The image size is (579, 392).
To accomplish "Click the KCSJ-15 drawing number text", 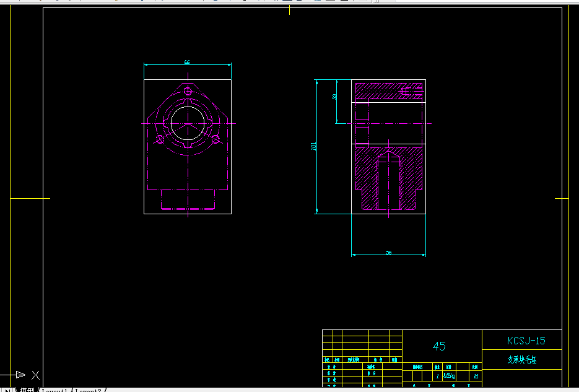I will tap(526, 341).
